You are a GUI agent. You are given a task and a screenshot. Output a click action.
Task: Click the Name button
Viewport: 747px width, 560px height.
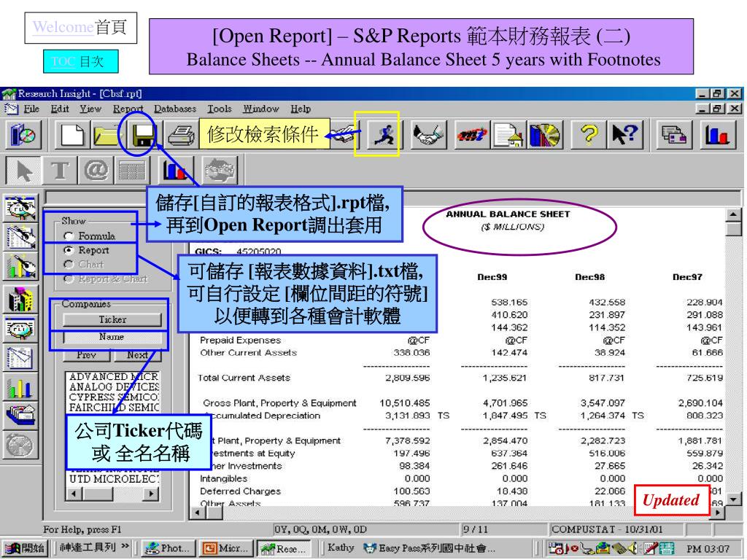(112, 337)
